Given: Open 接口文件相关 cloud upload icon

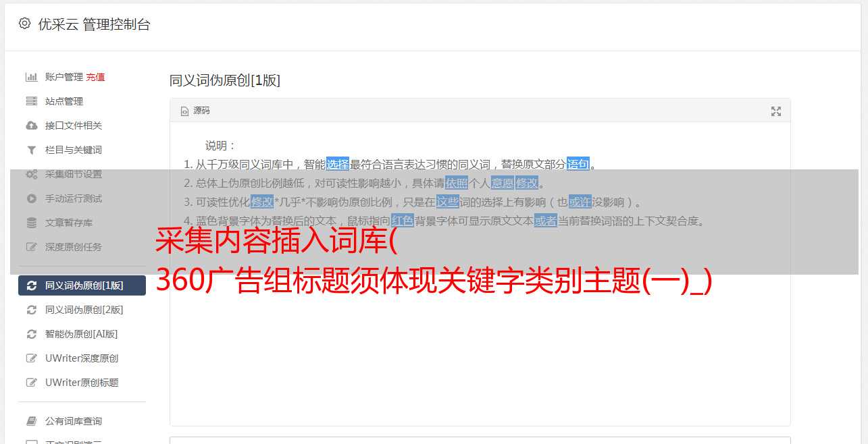Looking at the screenshot, I should pyautogui.click(x=31, y=126).
